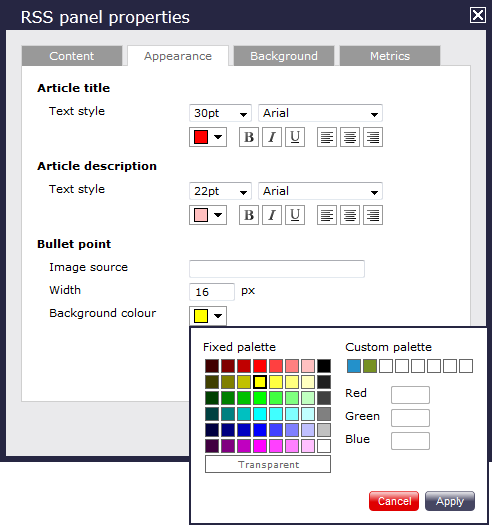492x525 pixels.
Task: Switch to the Metrics tab
Action: [x=390, y=56]
